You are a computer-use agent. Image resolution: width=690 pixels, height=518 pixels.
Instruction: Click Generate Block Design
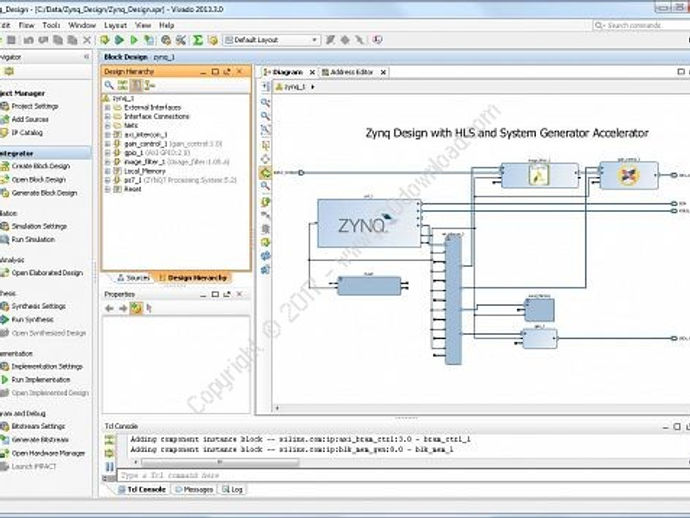tap(44, 193)
